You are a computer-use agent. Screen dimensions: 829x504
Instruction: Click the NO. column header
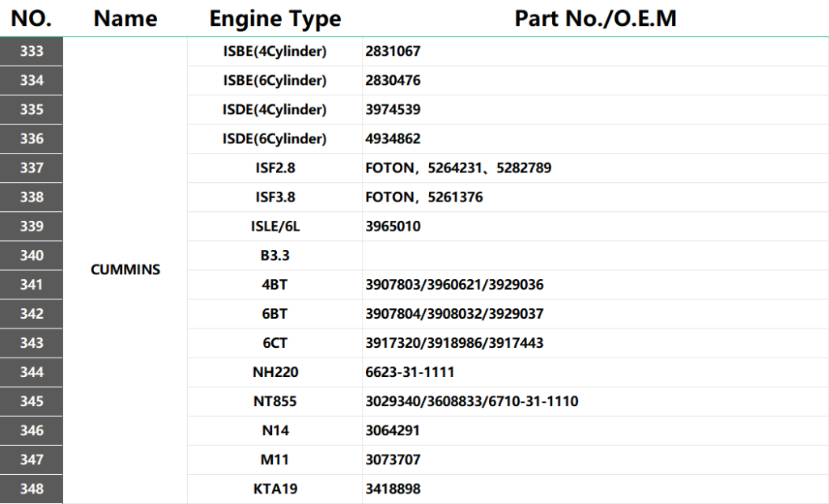32,19
